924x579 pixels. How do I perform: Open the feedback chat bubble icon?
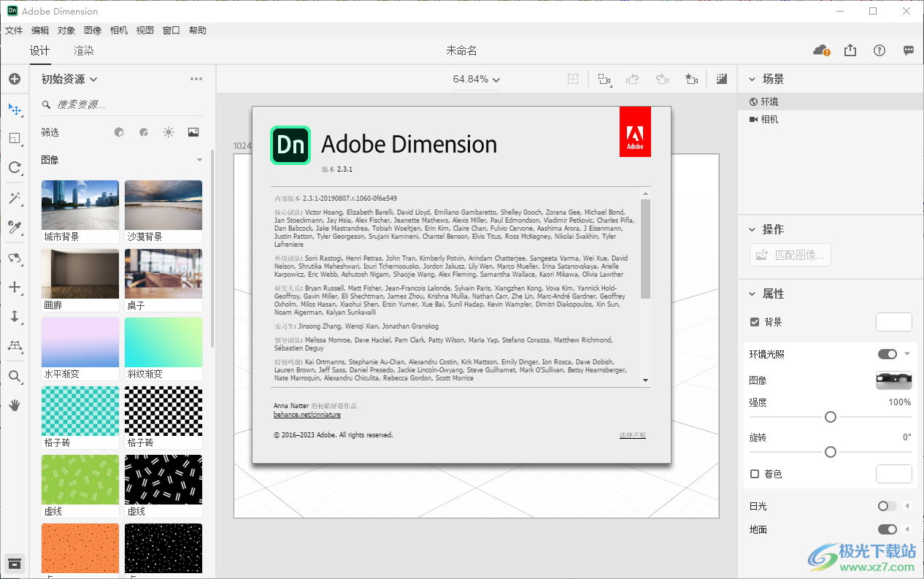909,50
